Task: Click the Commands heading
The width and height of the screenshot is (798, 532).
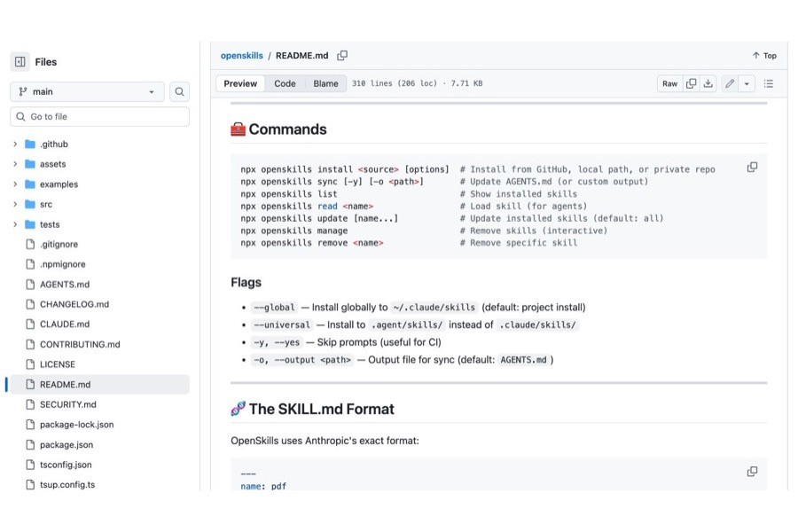Action: click(287, 129)
